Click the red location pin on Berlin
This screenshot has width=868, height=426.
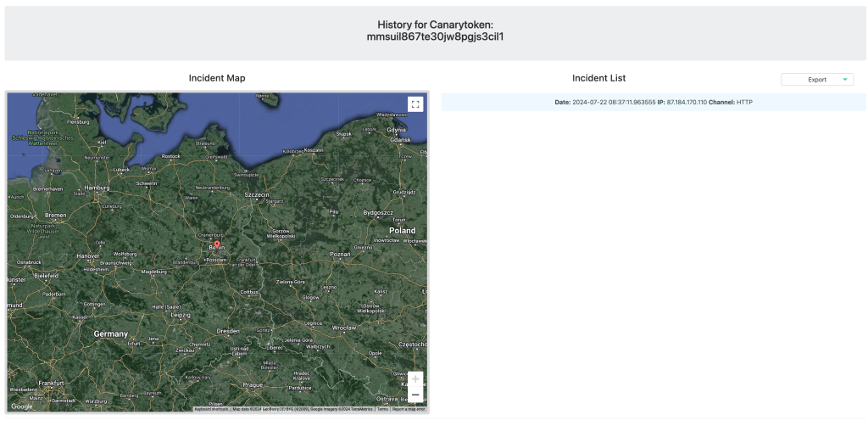(215, 244)
